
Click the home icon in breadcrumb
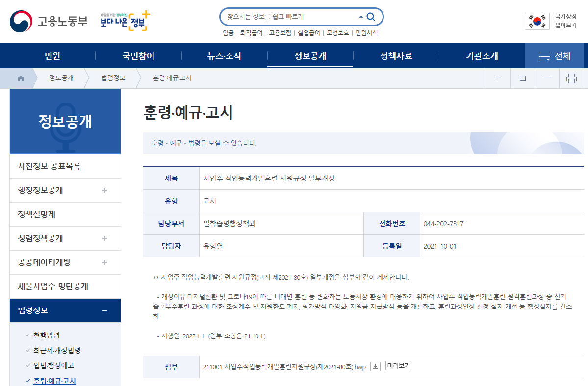coord(21,78)
